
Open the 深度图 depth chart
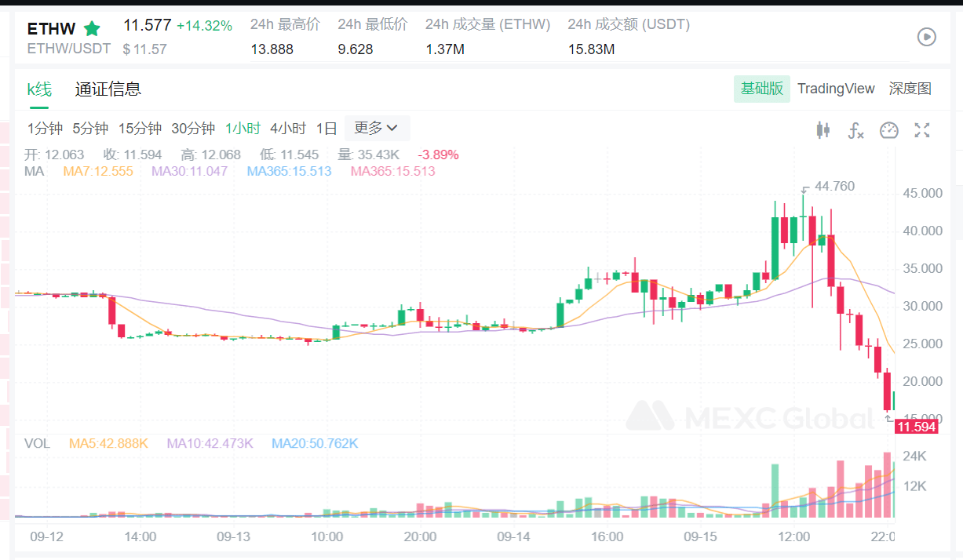click(912, 89)
